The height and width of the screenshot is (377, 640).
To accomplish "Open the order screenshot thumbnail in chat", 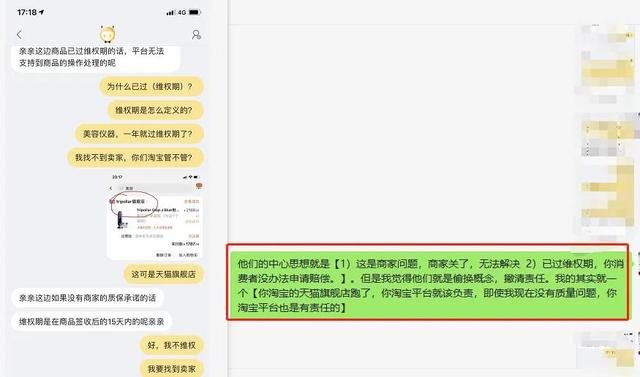I will coord(155,217).
